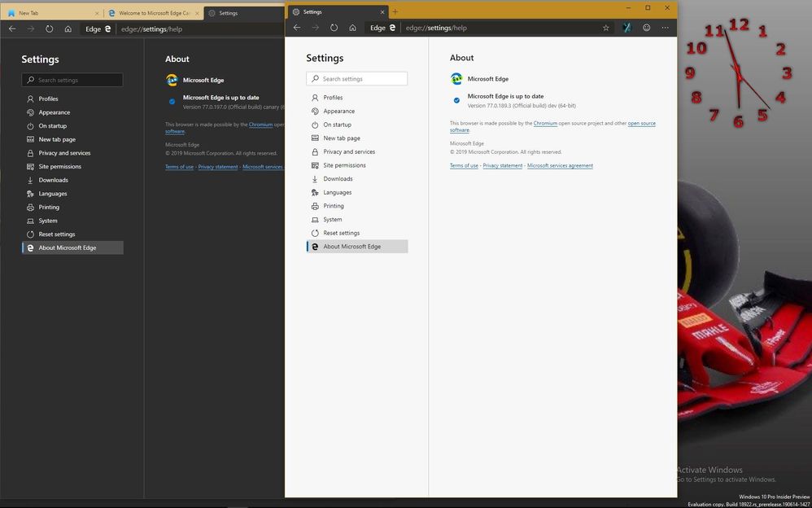The height and width of the screenshot is (508, 812).
Task: Click Back arrow in the light Edge window
Action: 297,28
